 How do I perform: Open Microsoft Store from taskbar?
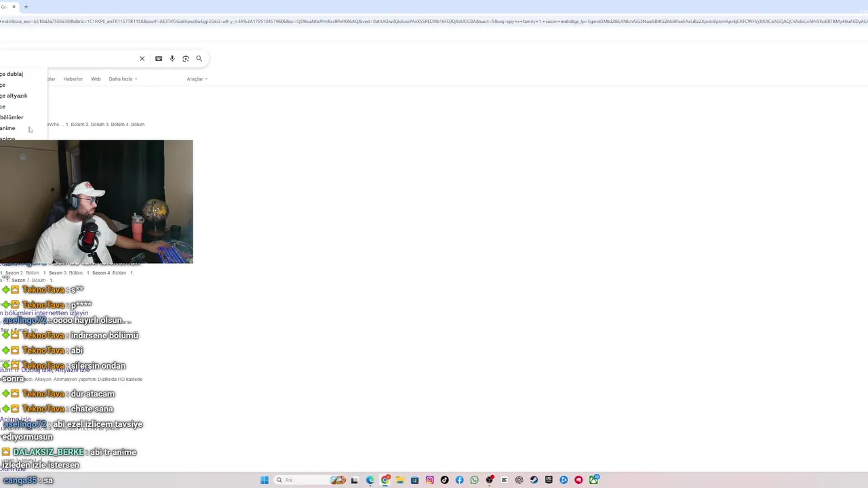414,480
